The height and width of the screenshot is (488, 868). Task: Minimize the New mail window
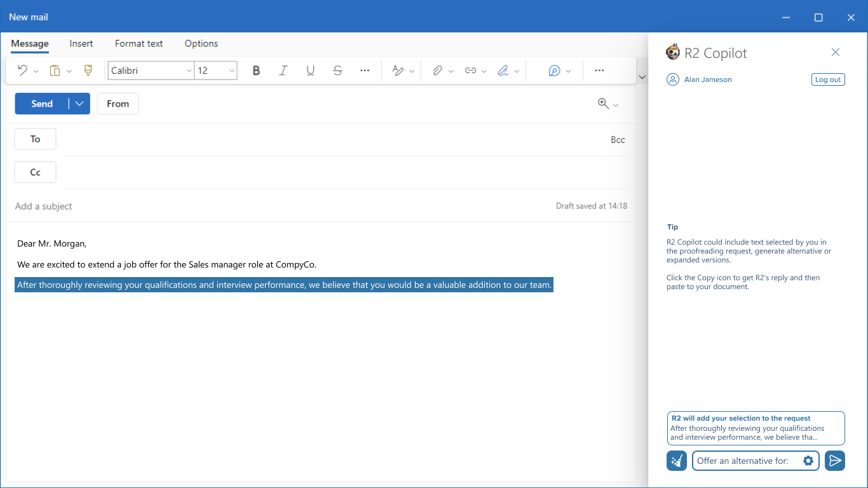pos(786,17)
